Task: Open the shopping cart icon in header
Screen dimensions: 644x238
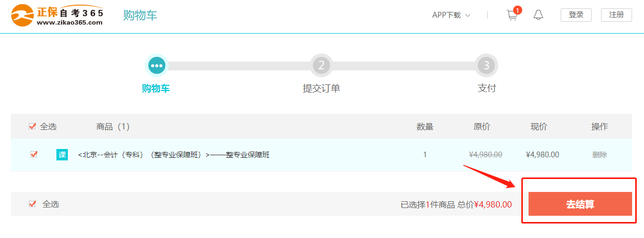Action: click(x=512, y=15)
